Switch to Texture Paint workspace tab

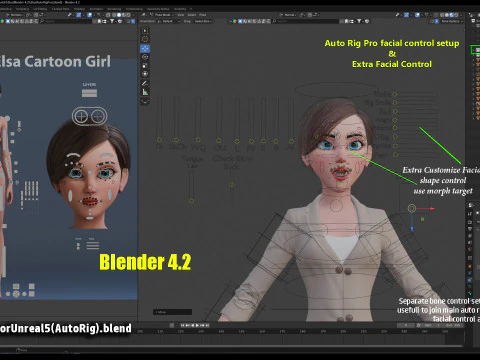click(60, 9)
